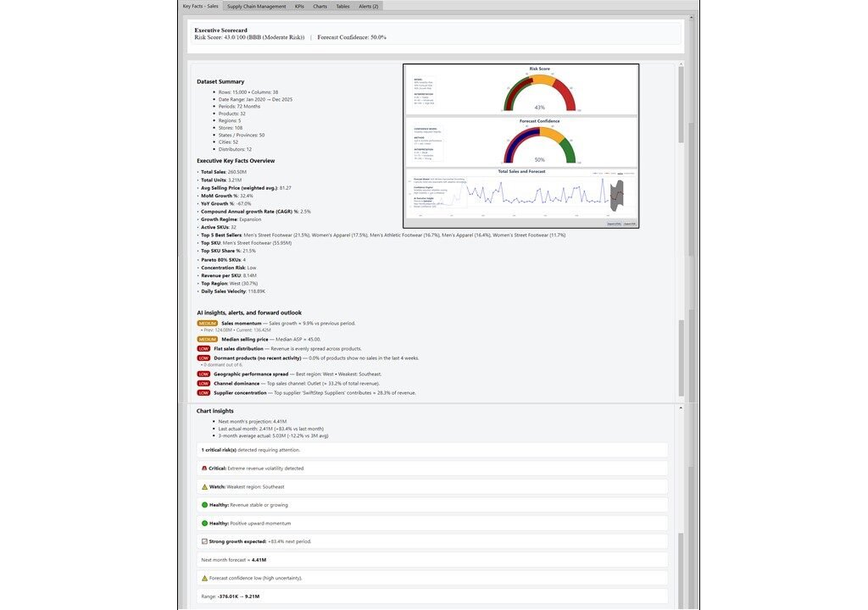Click MEDIUM badge next to Sales momentum
Image resolution: width=868 pixels, height=610 pixels.
pos(208,323)
